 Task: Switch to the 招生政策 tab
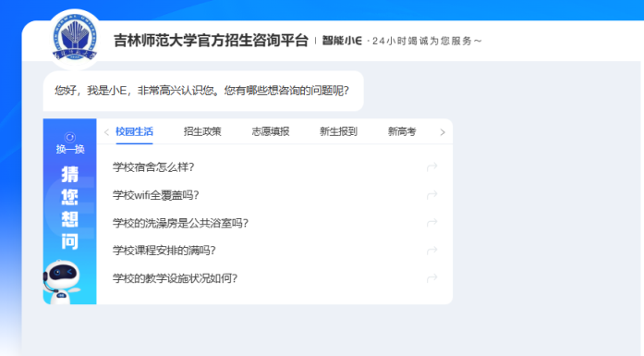point(202,131)
